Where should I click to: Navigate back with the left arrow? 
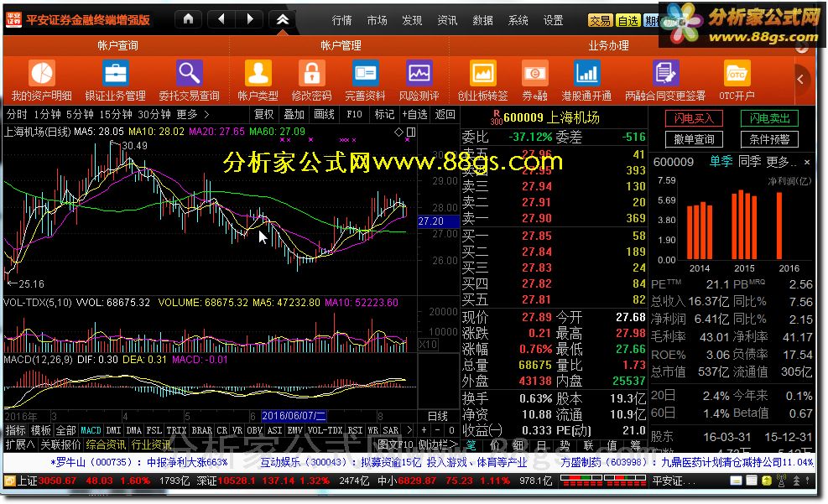point(221,19)
